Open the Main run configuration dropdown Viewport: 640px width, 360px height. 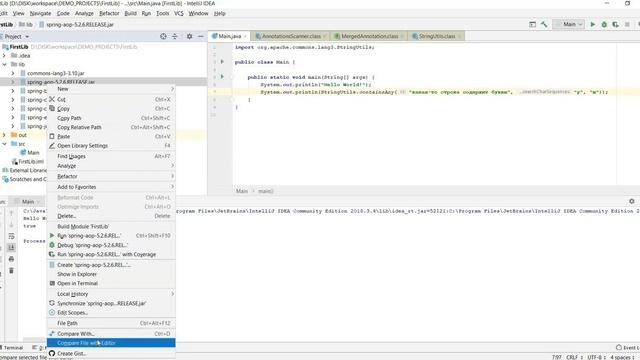coord(569,24)
